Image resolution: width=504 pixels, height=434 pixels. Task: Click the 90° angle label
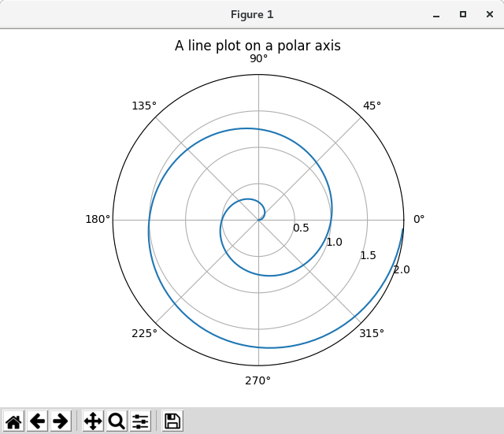pos(259,59)
